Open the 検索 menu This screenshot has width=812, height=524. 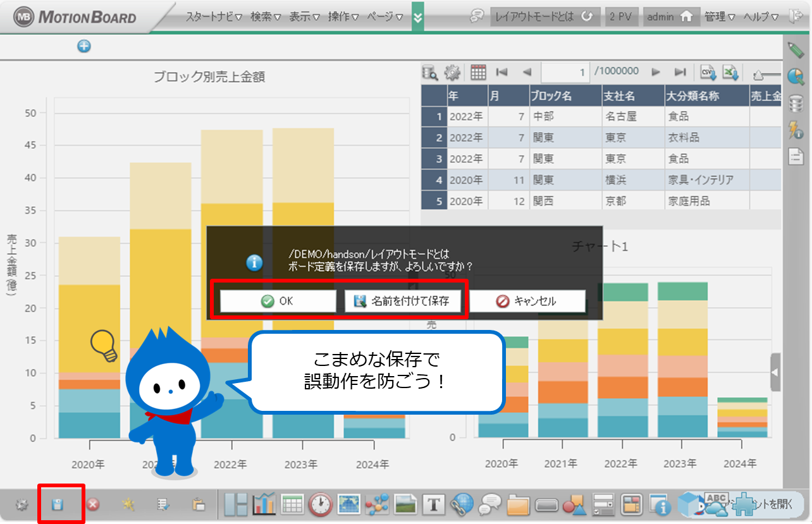pyautogui.click(x=266, y=17)
